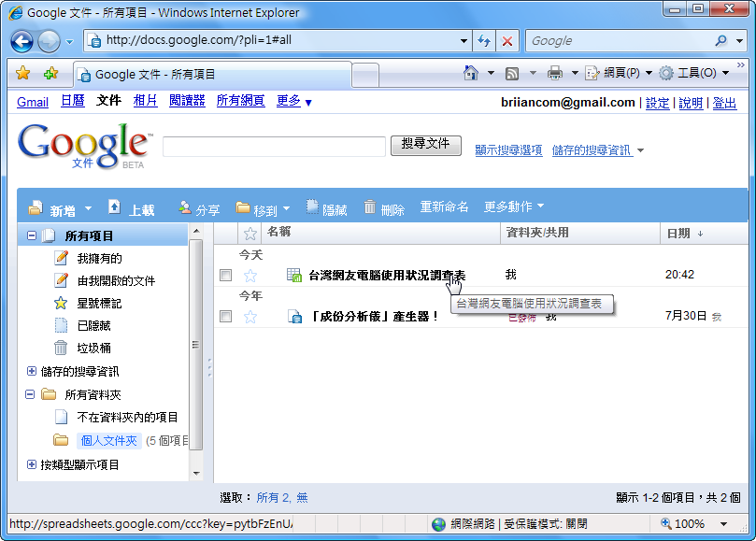756x541 pixels.
Task: Click the spreadsheet icon for 台灣網友電腦使用狀況調查表
Action: [x=294, y=275]
